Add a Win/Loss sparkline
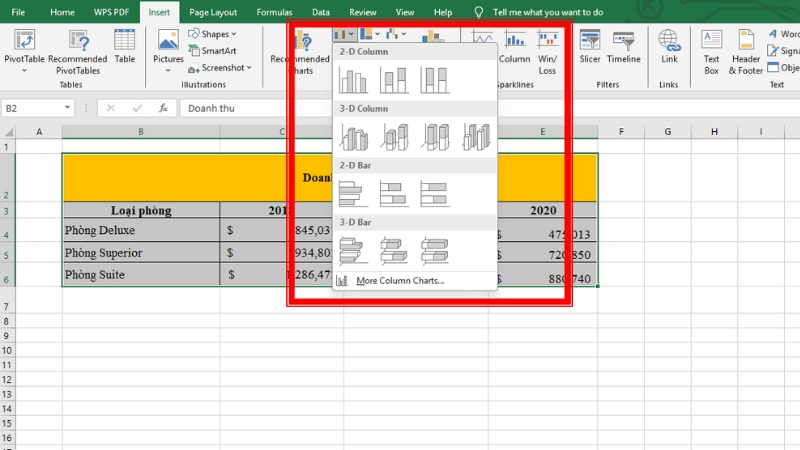Viewport: 800px width, 450px height. pos(547,50)
